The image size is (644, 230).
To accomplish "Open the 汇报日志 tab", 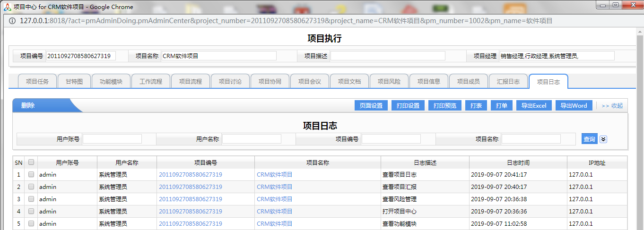I will coord(508,81).
